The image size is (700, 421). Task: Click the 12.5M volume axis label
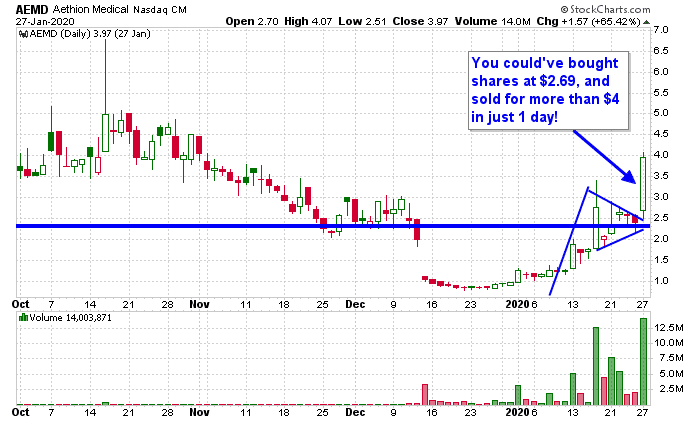(669, 328)
